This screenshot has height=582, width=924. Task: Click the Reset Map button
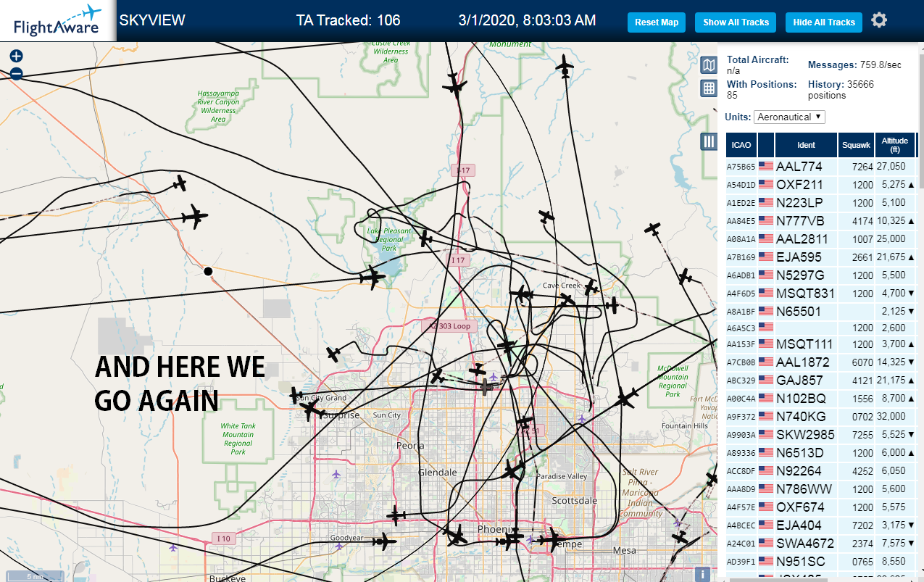657,22
